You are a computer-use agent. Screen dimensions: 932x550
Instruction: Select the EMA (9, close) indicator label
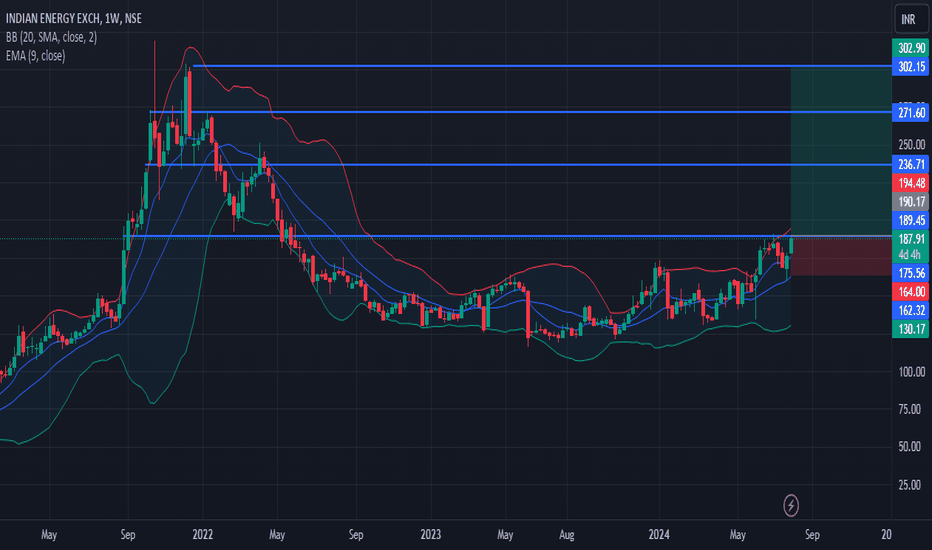tap(36, 56)
